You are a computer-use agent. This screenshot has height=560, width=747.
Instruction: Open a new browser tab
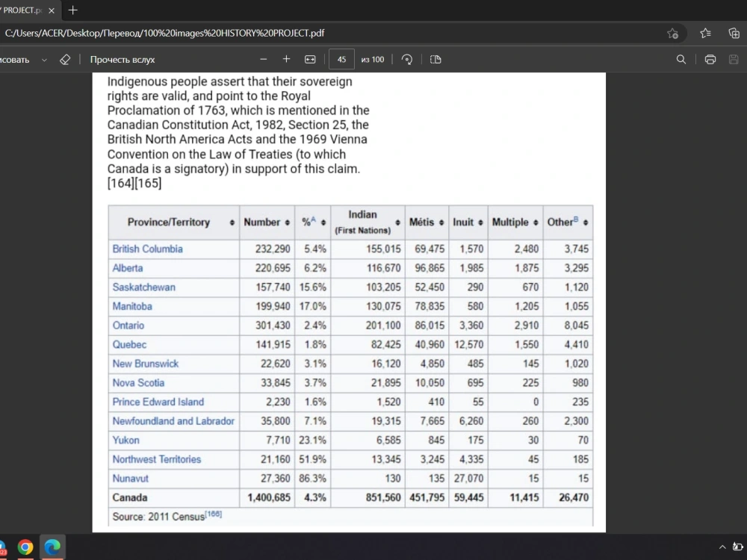73,10
